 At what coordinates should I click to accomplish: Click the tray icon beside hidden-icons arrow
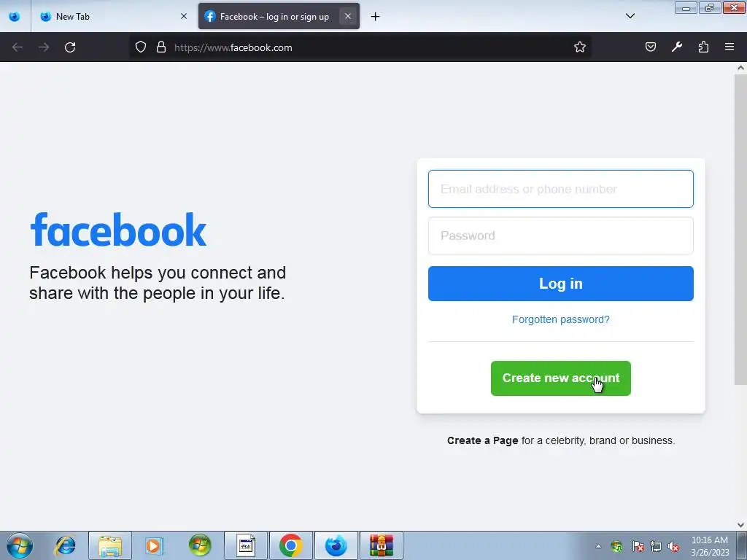click(x=616, y=546)
